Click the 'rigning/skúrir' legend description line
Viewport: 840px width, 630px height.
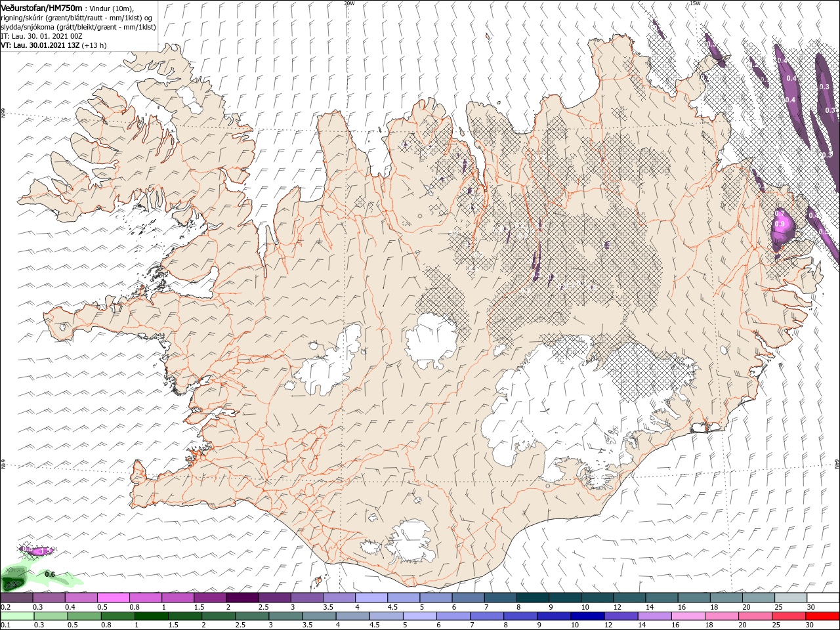[x=76, y=18]
